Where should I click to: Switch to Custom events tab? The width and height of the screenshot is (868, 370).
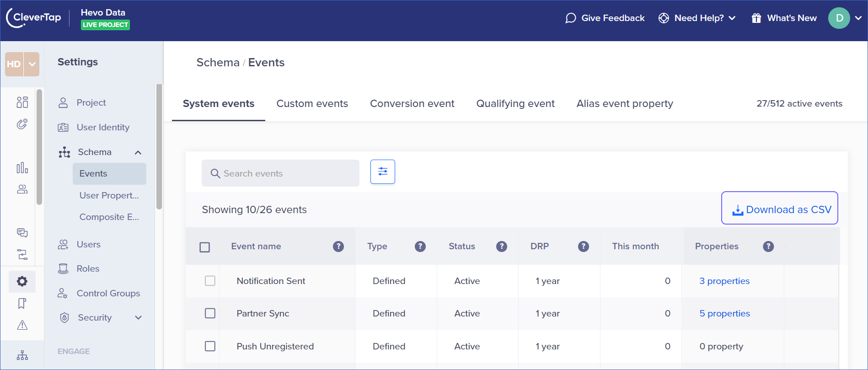point(312,104)
